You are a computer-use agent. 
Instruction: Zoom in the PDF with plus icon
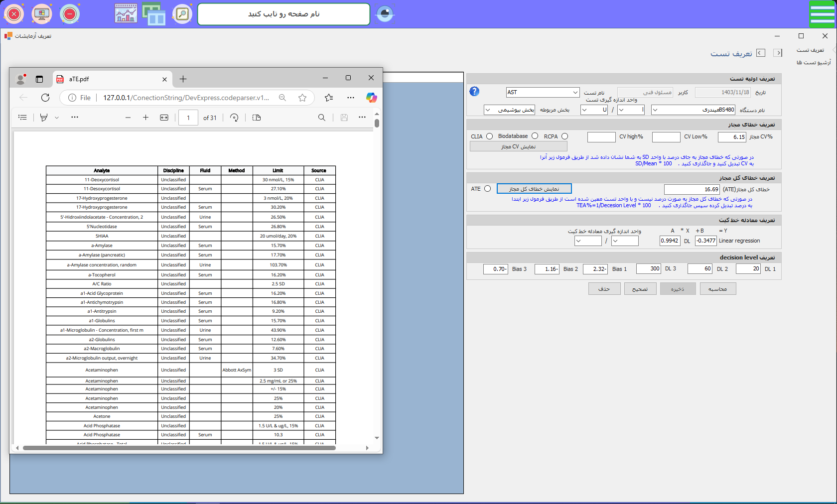click(145, 118)
